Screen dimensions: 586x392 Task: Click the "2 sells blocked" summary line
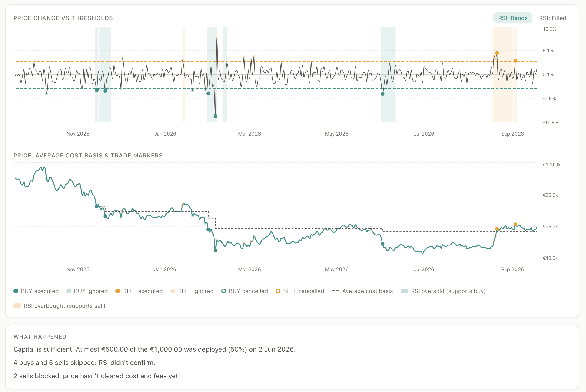click(97, 376)
